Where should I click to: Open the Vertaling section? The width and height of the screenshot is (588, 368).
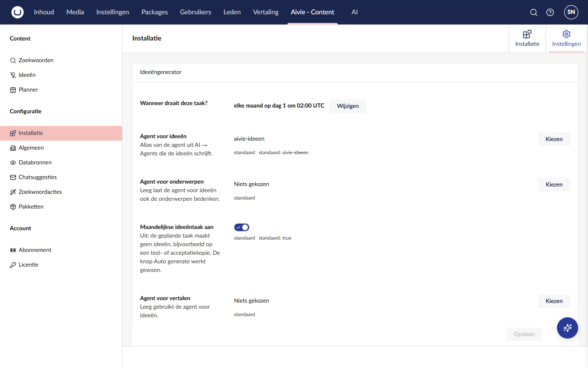266,12
